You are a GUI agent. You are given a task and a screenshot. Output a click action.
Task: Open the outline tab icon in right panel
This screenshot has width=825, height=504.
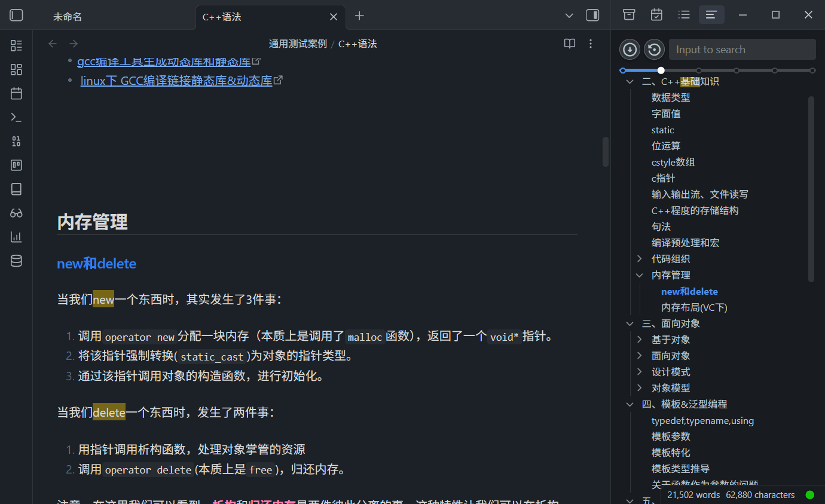tap(711, 15)
